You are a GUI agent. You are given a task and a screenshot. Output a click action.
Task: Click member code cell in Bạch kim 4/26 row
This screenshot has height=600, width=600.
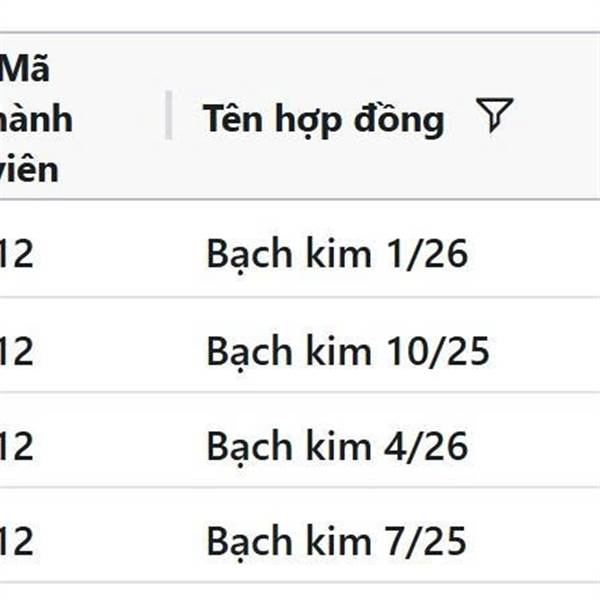point(16,447)
